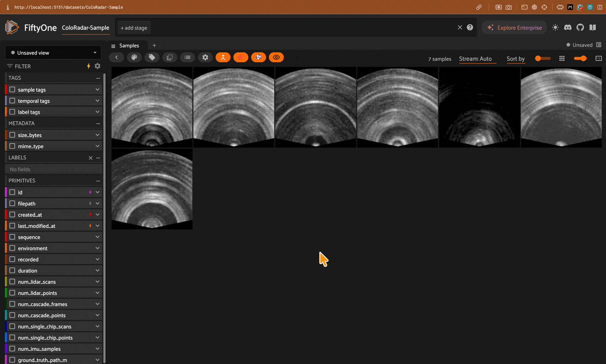The image size is (606, 364).
Task: Collapse the TAGS section
Action: coord(98,78)
